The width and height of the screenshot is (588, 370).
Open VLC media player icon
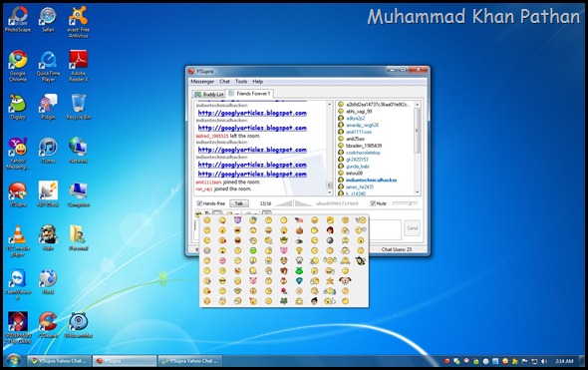(18, 241)
